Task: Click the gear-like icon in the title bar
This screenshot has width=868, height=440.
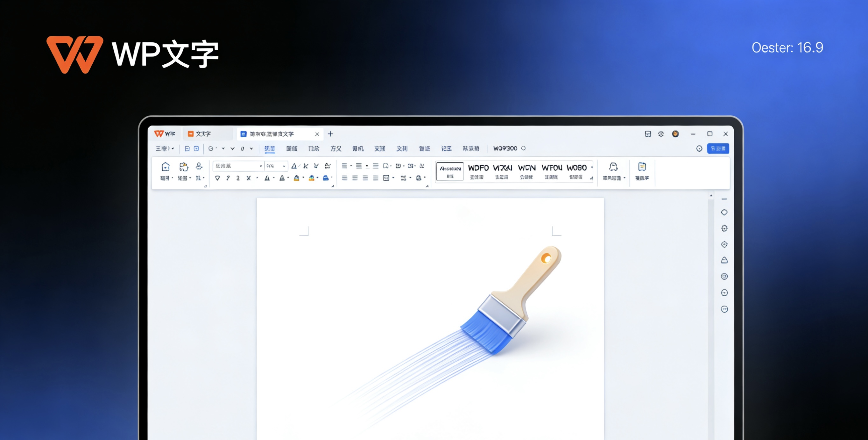Action: coord(661,134)
